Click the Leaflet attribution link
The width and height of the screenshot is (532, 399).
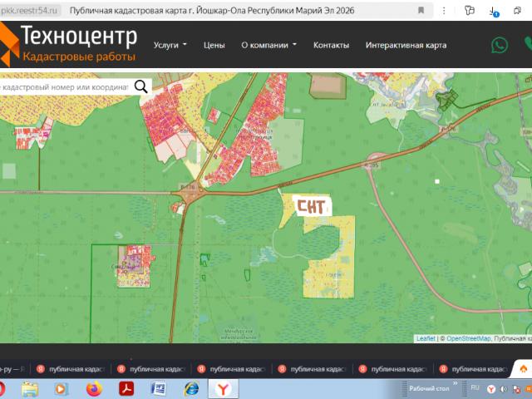[x=426, y=338]
